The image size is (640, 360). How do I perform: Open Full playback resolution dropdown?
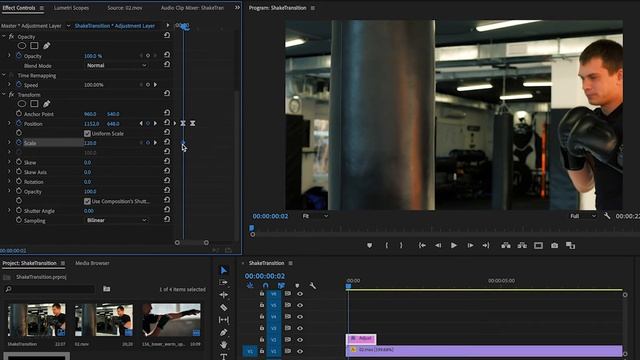pos(582,216)
